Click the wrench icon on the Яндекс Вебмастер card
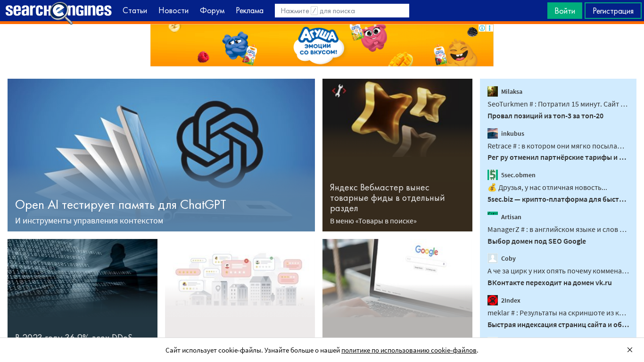 pos(339,90)
